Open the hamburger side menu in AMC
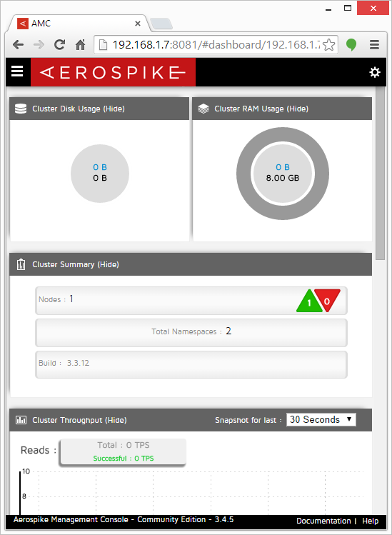The image size is (392, 535). click(x=17, y=71)
